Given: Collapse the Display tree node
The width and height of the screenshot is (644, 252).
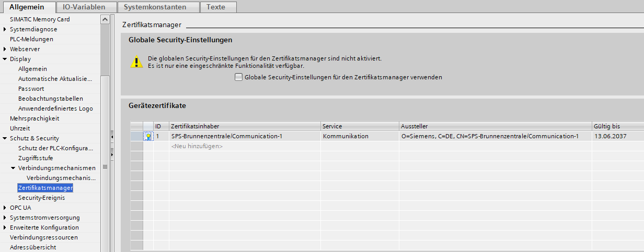Looking at the screenshot, I should [5, 59].
